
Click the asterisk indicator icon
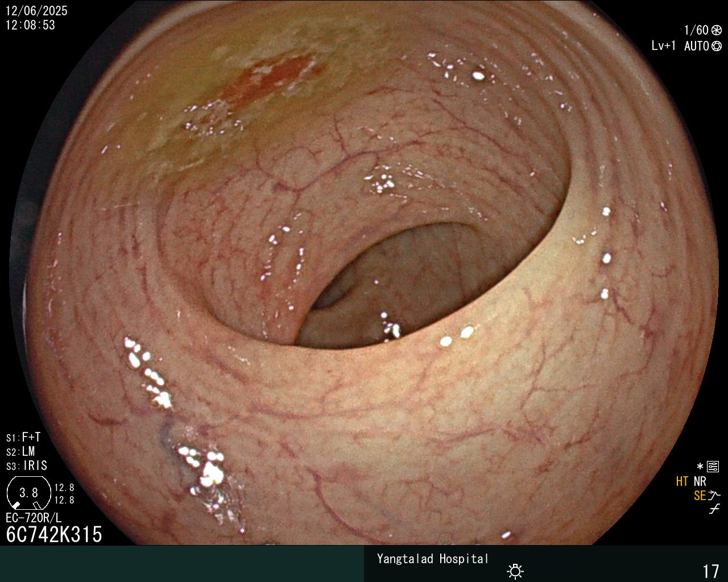[x=700, y=467]
